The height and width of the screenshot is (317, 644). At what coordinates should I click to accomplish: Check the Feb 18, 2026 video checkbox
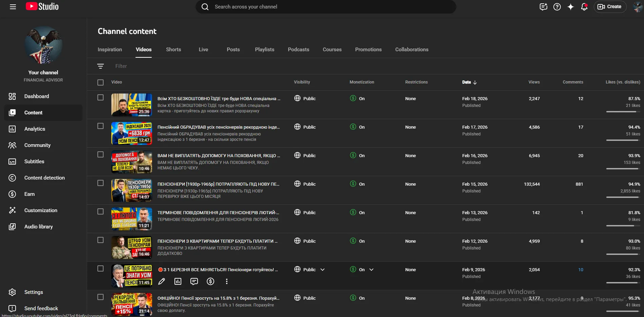pos(100,98)
